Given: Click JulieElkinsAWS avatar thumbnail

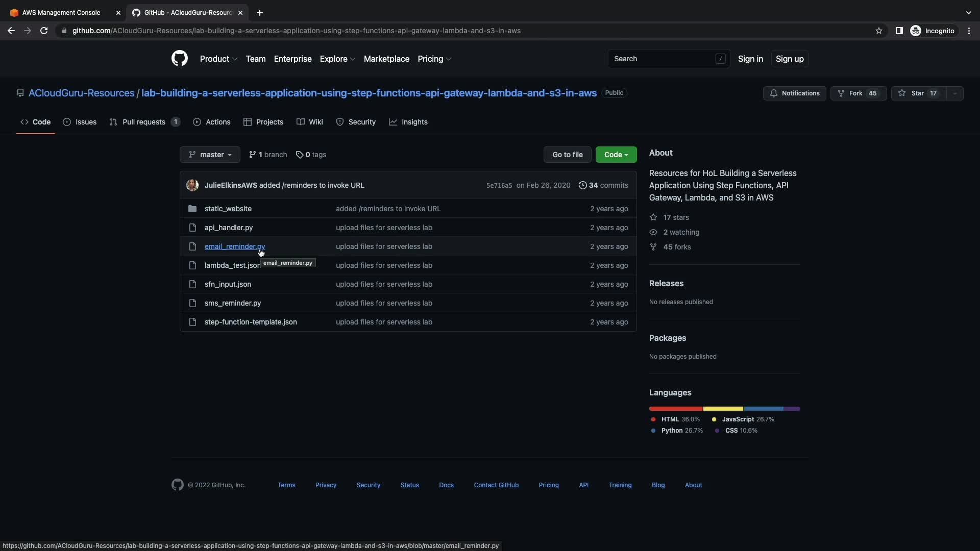Looking at the screenshot, I should (x=192, y=185).
